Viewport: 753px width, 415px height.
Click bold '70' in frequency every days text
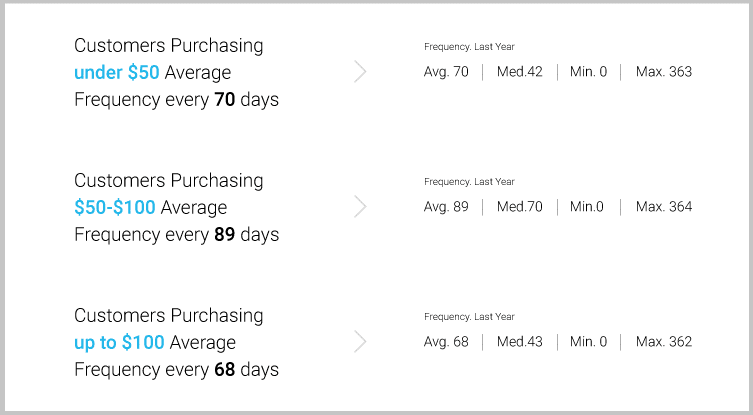(x=224, y=100)
